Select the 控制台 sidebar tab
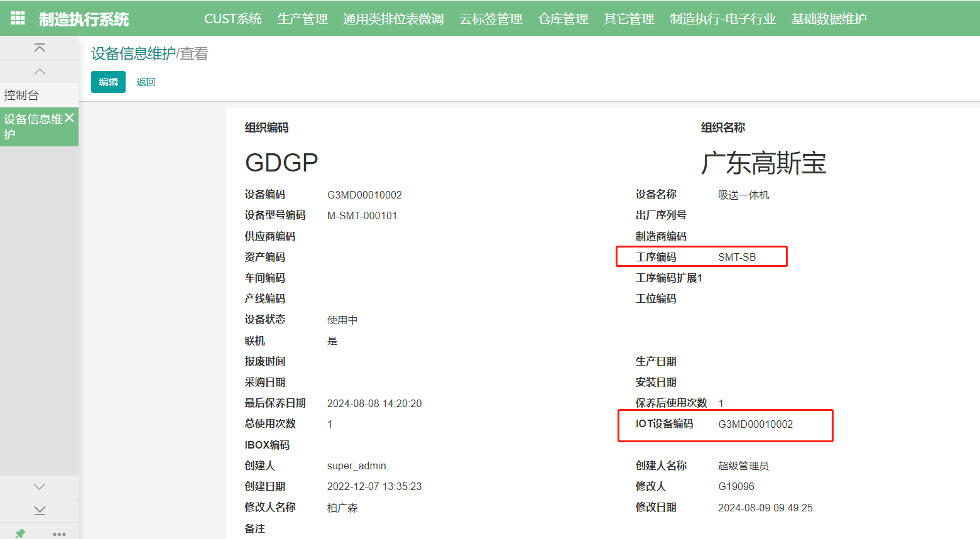 [39, 95]
